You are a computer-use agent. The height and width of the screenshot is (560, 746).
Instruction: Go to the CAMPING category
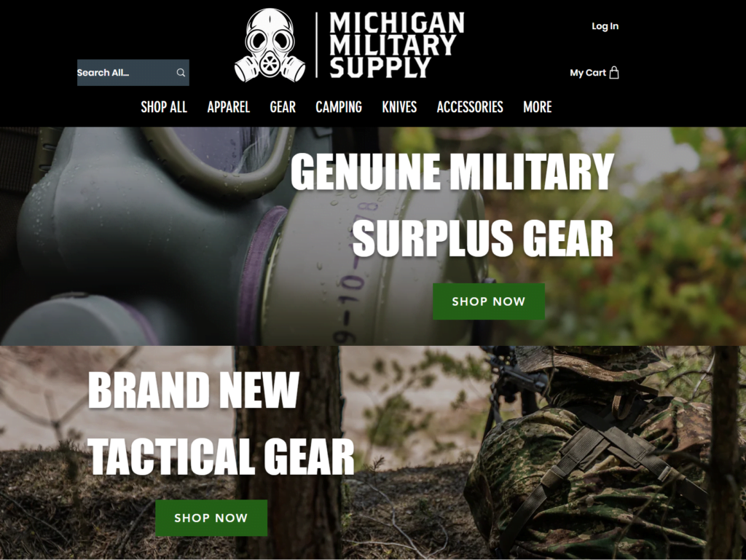tap(339, 107)
